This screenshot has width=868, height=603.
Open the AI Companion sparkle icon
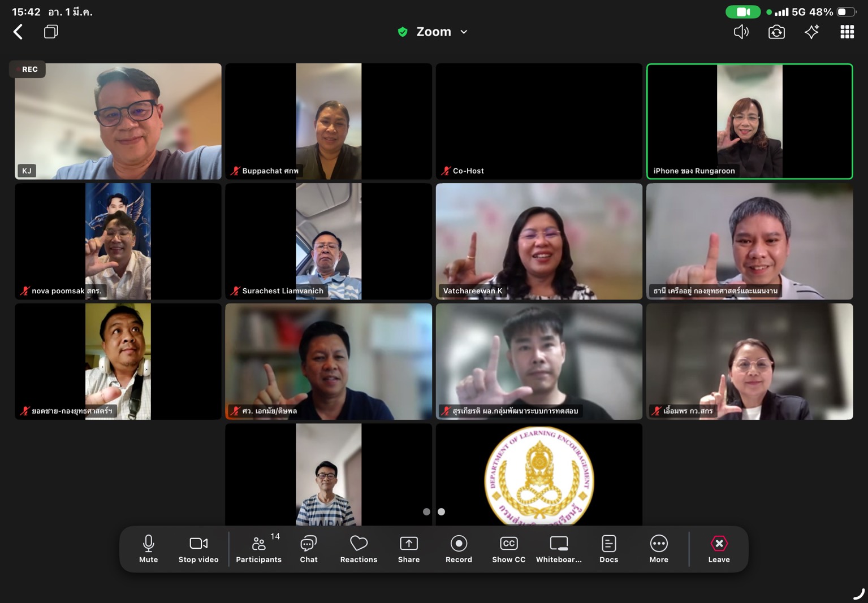811,32
